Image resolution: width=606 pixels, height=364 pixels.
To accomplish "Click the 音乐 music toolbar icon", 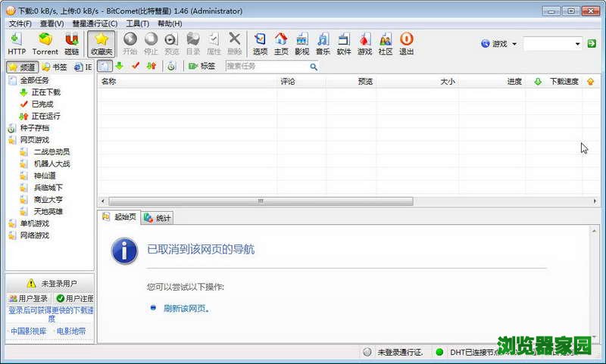I will click(323, 43).
